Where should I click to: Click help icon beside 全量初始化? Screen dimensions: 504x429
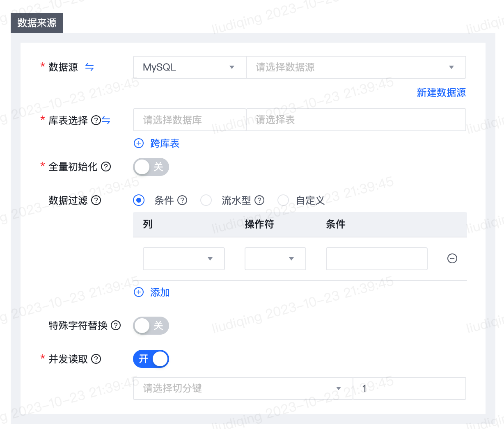click(106, 167)
